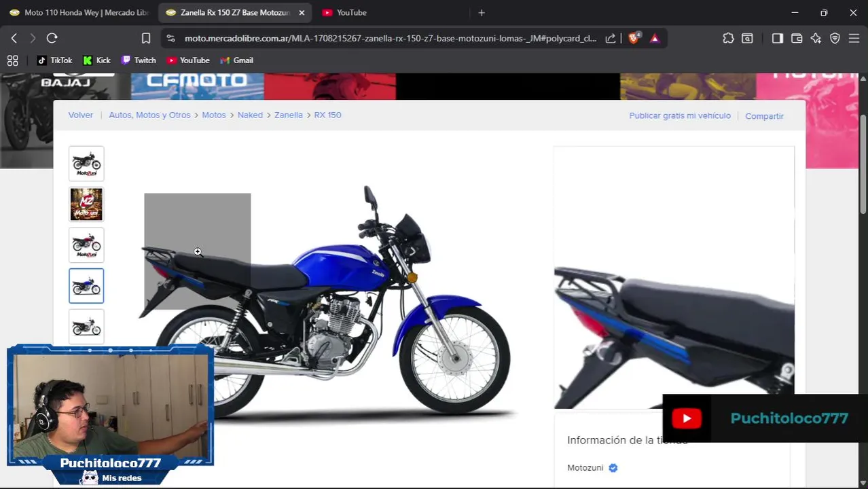
Task: Open Brave Shields lion icon
Action: (634, 39)
